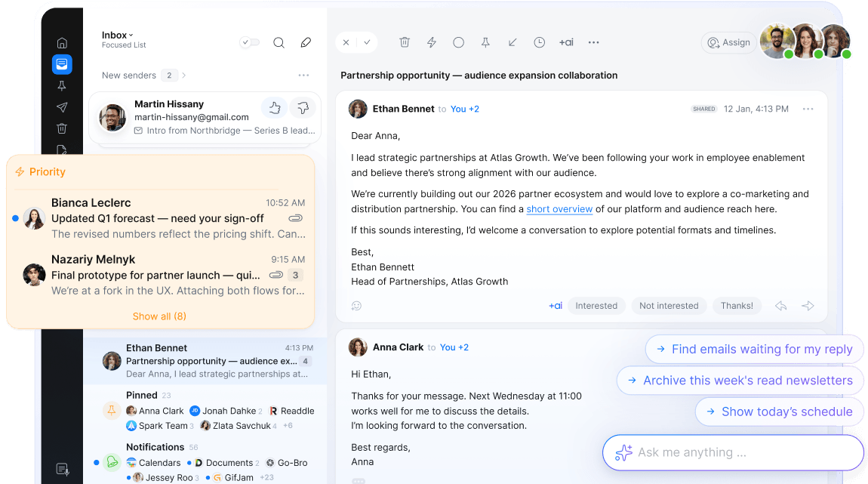Mark email with the circle toolbar icon
The width and height of the screenshot is (868, 484).
pos(458,42)
